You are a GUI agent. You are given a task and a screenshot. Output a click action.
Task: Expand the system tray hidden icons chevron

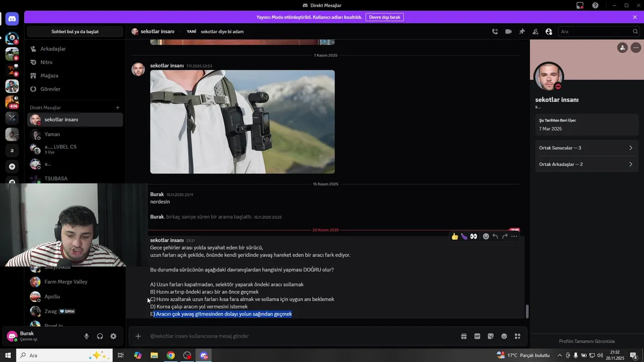pos(559,355)
